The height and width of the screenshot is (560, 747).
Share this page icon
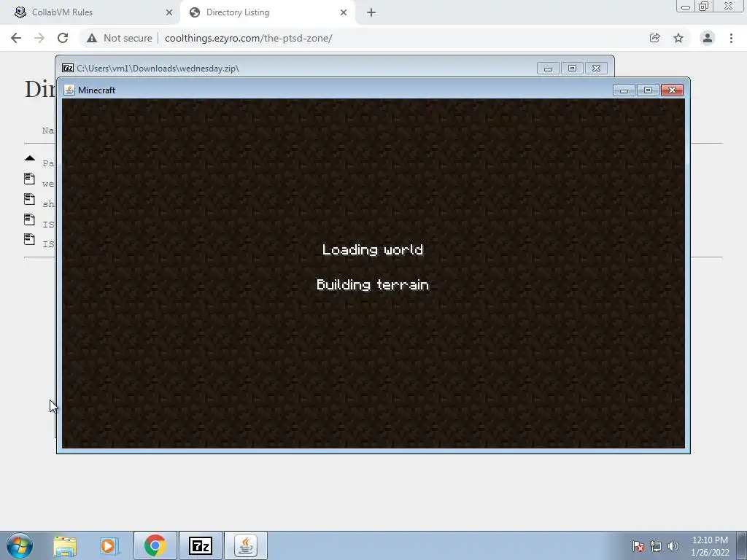tap(655, 38)
